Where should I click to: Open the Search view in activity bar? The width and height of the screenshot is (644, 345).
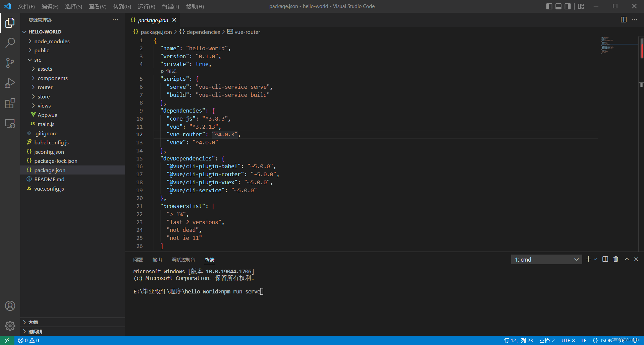[x=10, y=43]
